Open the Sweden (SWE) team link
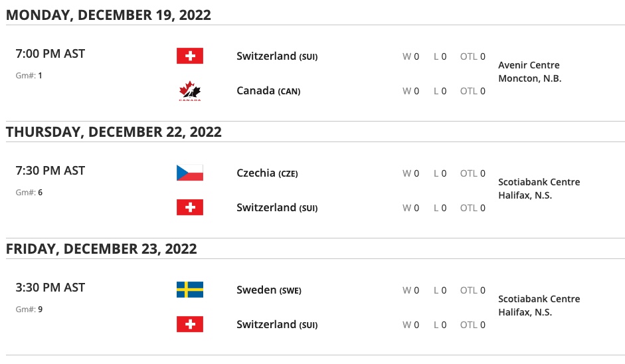625x364 pixels. point(268,290)
